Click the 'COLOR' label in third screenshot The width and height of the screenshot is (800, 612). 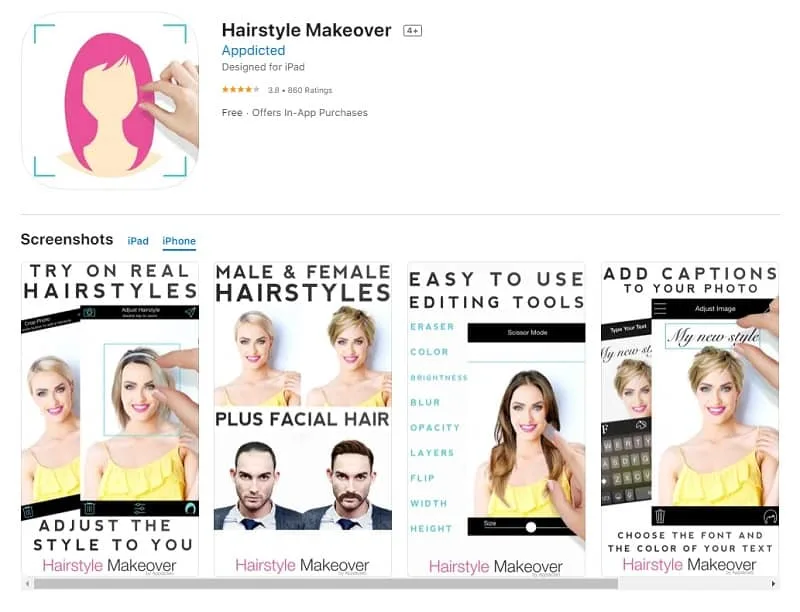429,352
